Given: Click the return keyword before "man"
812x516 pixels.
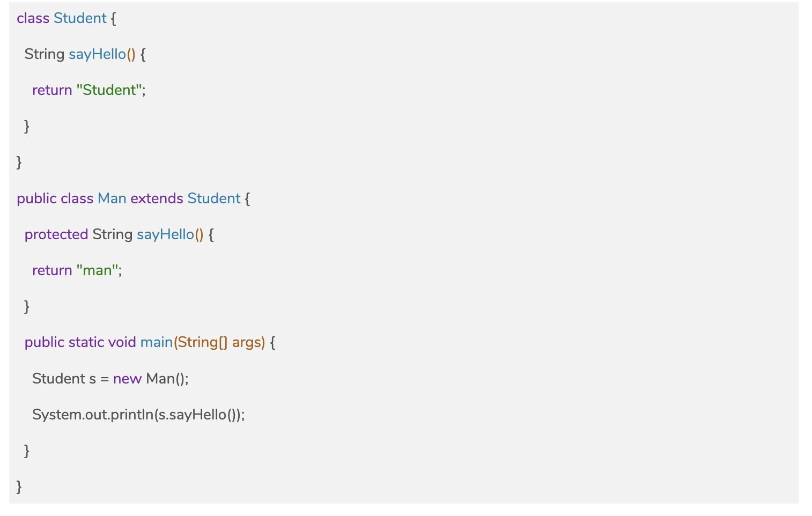Looking at the screenshot, I should (52, 270).
